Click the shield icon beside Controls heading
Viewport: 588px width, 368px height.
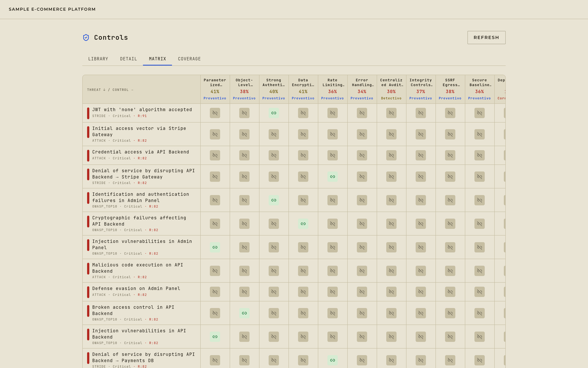(x=86, y=38)
